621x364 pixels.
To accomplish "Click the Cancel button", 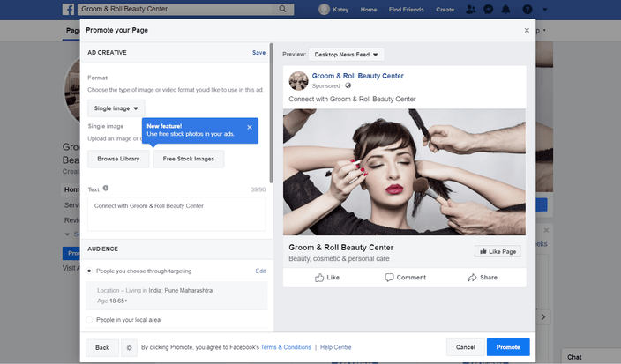I will [x=466, y=347].
